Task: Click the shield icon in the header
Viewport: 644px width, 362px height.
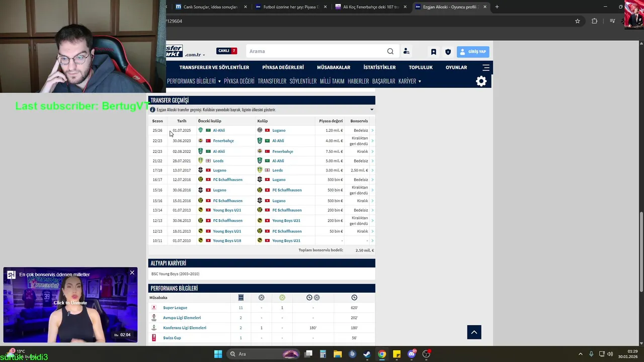Action: tap(448, 52)
